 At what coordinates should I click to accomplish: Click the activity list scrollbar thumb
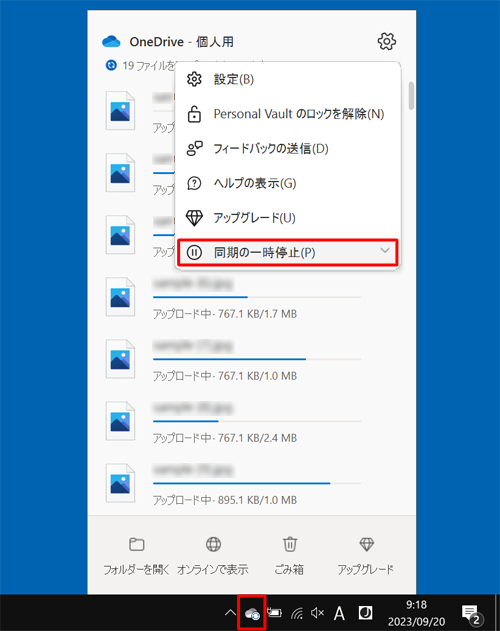point(411,96)
